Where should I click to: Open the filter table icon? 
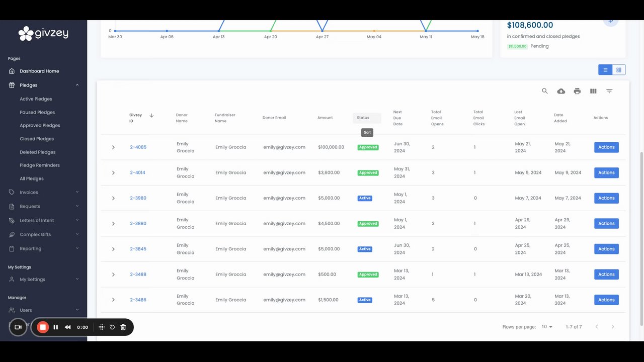tap(609, 91)
